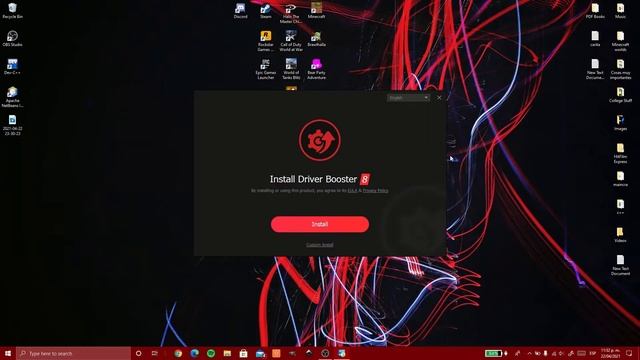
Task: Select the Epic Games Launcher shortcut
Action: point(266,69)
